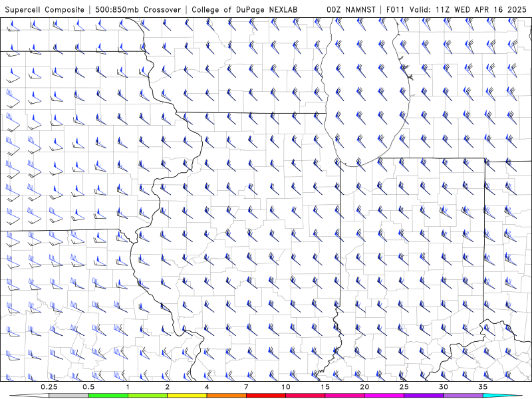Pick the red 7–10 color bar segment

pos(266,396)
